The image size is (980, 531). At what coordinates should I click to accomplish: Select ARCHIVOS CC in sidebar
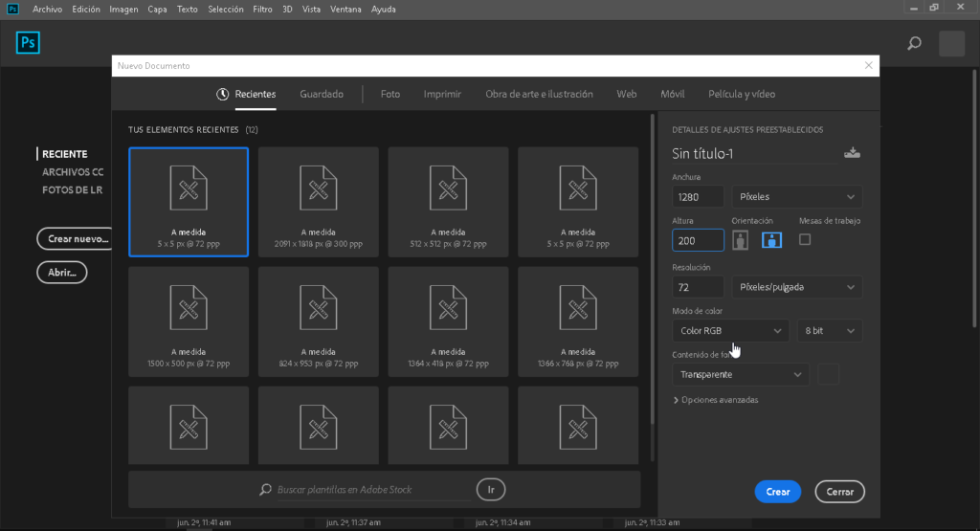coord(73,172)
